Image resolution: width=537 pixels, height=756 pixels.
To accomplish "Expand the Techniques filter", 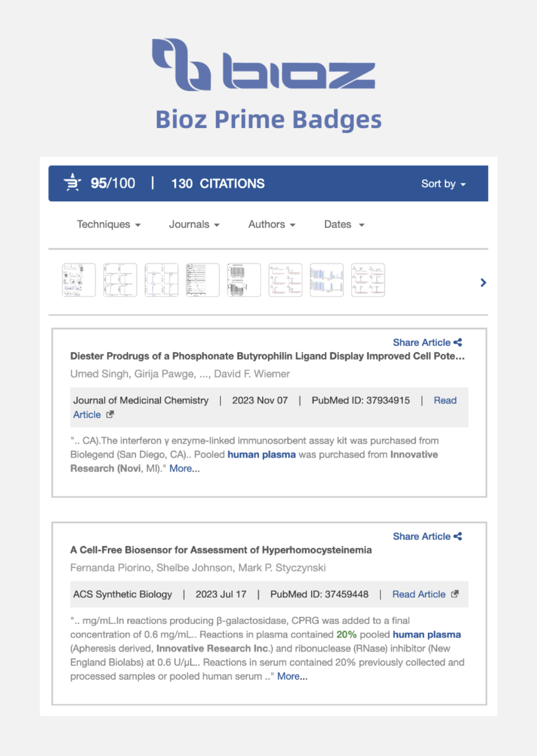I will click(108, 225).
